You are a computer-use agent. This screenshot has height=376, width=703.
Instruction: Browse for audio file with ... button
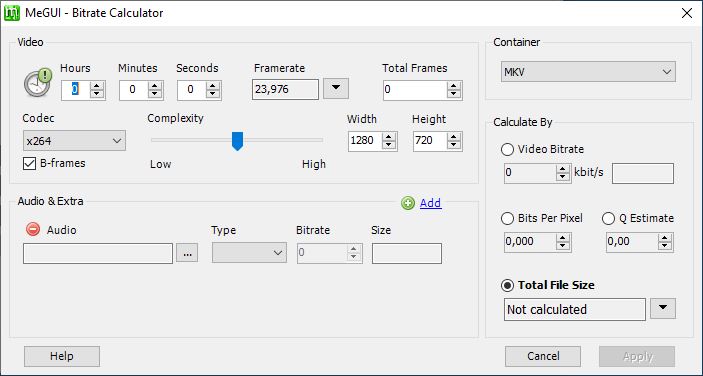pos(187,253)
